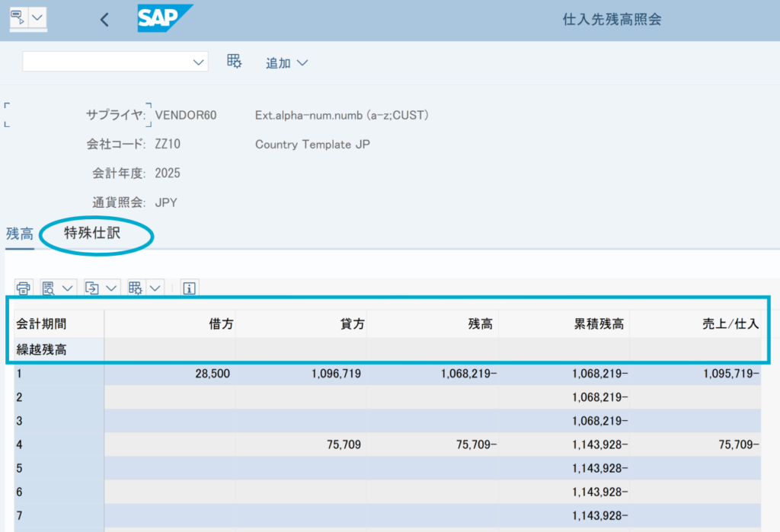The image size is (780, 532).
Task: Open the dropdown arrow beside the command icon
Action: 38,18
